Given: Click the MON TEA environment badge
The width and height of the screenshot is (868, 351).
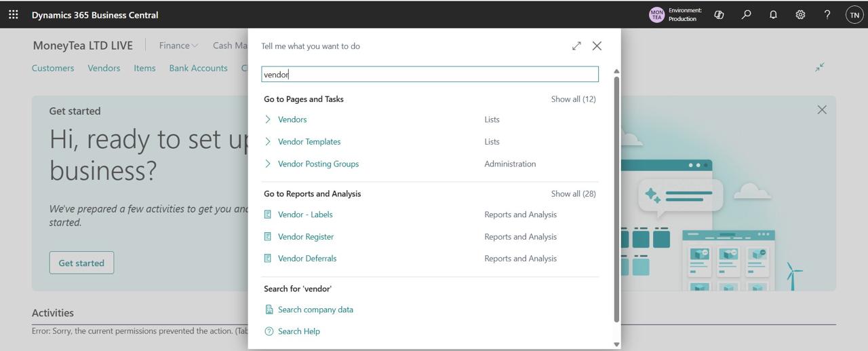Looking at the screenshot, I should (x=656, y=14).
